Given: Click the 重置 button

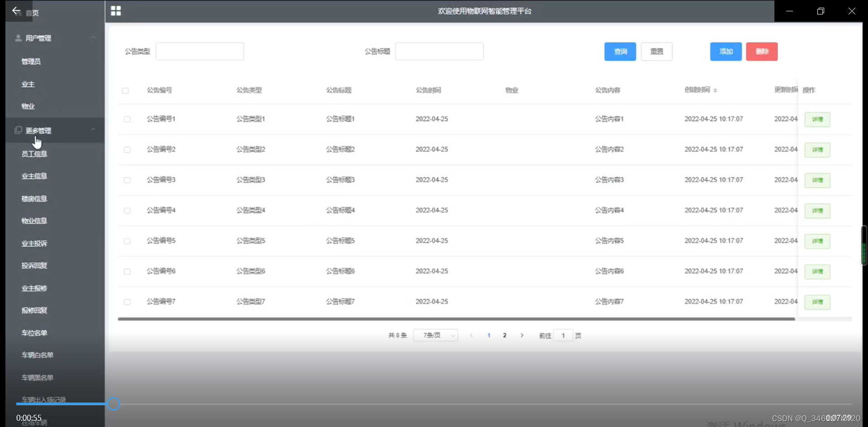Looking at the screenshot, I should click(656, 52).
